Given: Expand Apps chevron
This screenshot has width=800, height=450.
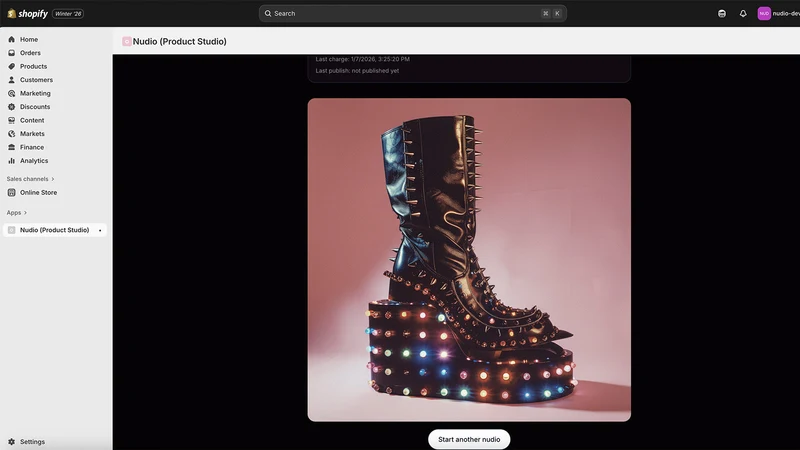Looking at the screenshot, I should (x=25, y=213).
